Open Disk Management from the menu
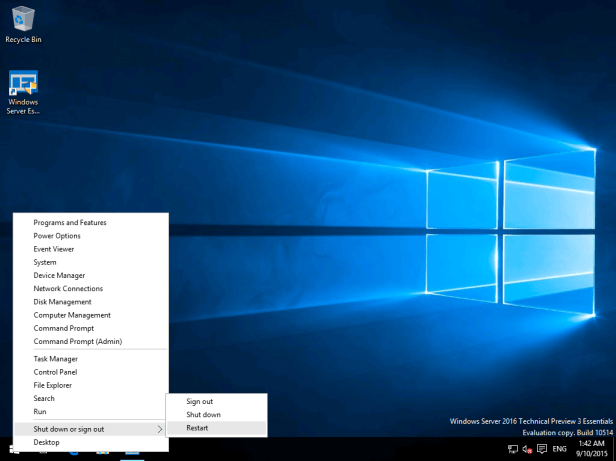This screenshot has width=616, height=461. [62, 301]
